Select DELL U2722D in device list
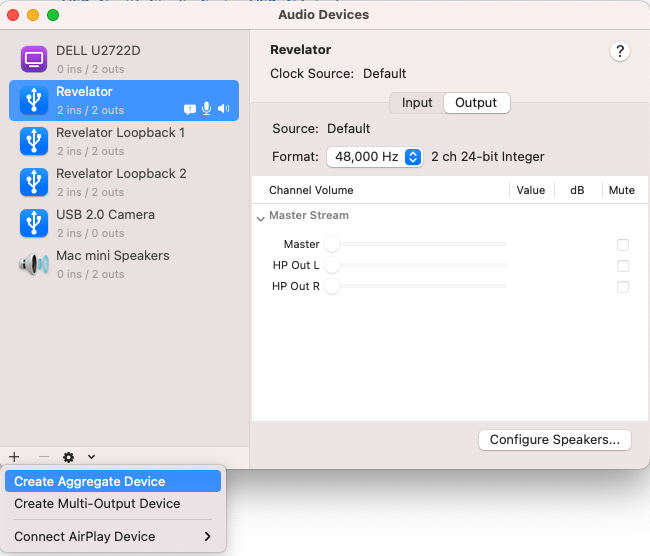 tap(124, 59)
